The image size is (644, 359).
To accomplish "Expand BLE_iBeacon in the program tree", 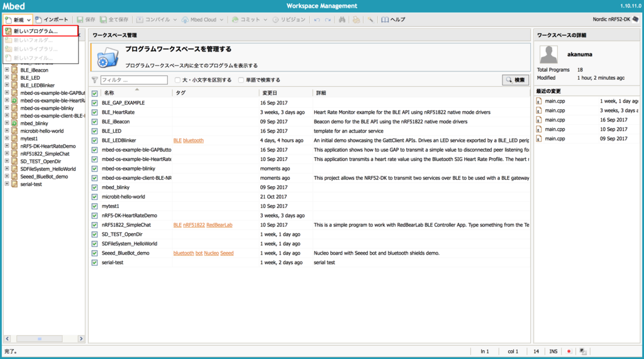I will pyautogui.click(x=7, y=70).
